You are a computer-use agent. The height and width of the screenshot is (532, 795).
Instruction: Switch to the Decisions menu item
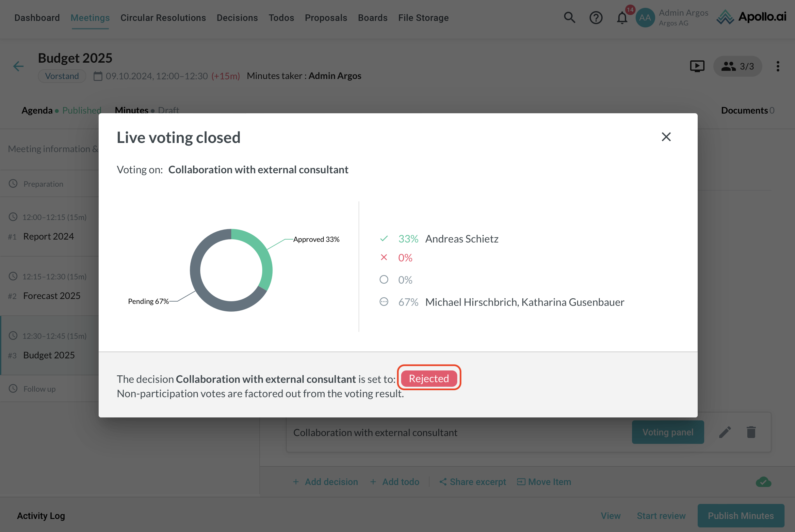click(237, 18)
